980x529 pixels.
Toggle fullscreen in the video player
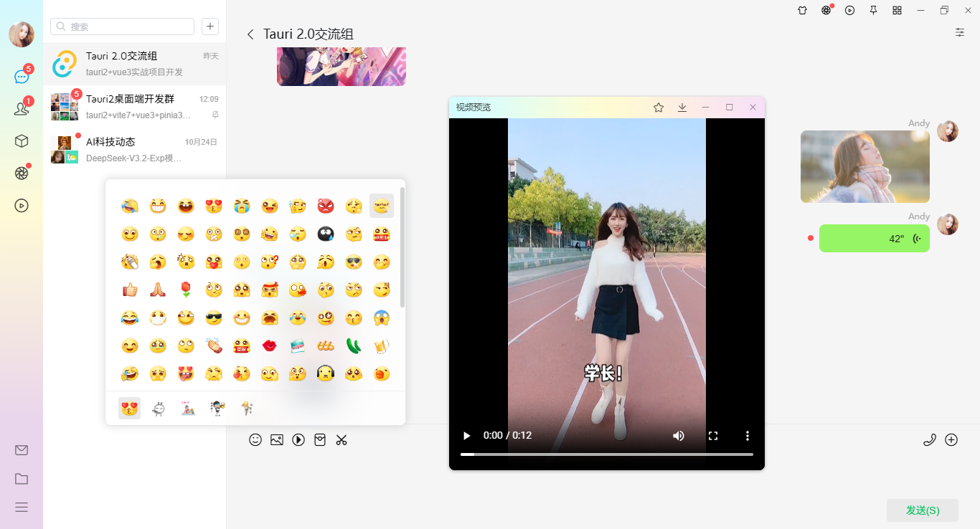(713, 436)
